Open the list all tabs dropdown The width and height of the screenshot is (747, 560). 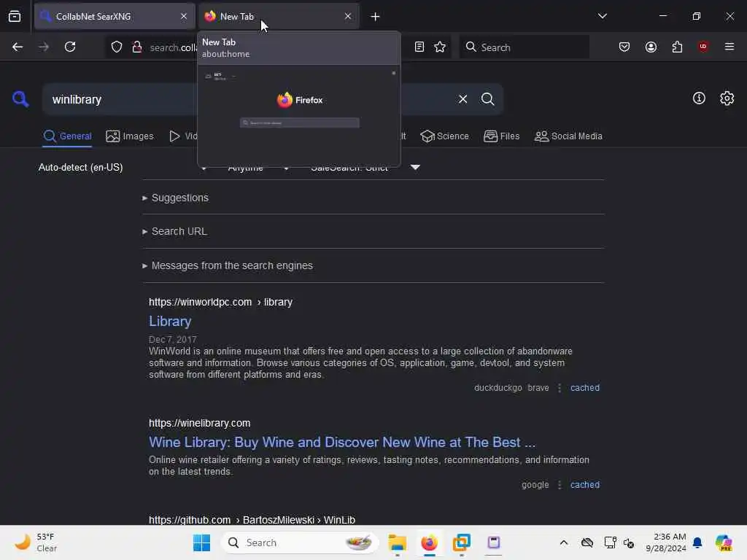pos(602,16)
